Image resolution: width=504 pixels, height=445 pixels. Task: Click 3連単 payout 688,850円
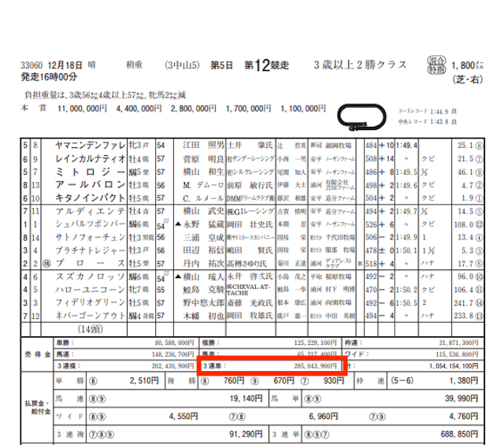click(460, 435)
